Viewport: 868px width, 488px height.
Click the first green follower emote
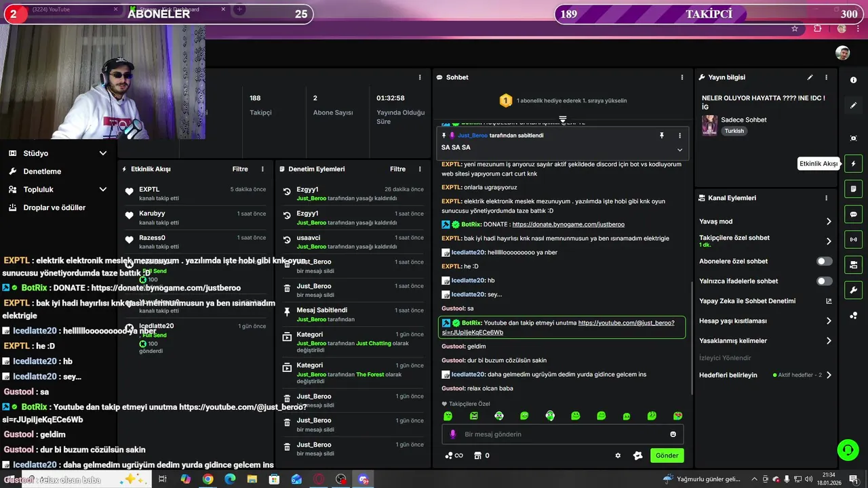click(448, 415)
